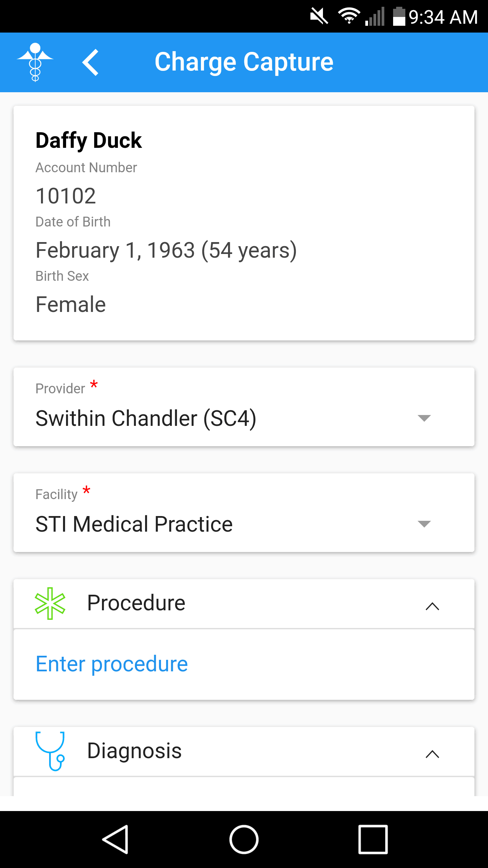
Task: Collapse the Diagnosis section chevron
Action: point(432,754)
